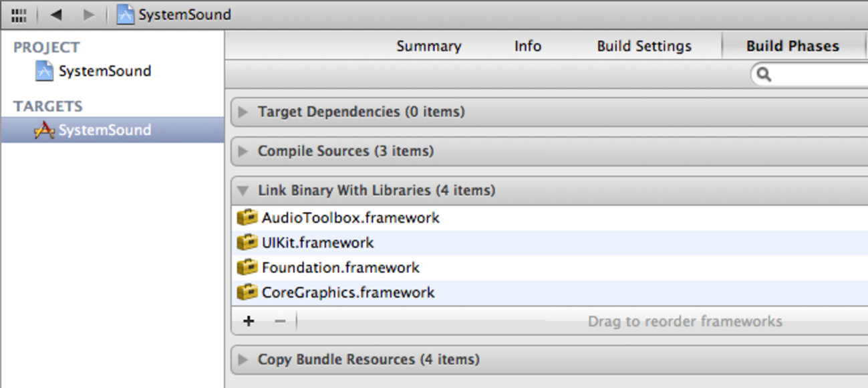Expand the Target Dependencies section

click(x=243, y=112)
